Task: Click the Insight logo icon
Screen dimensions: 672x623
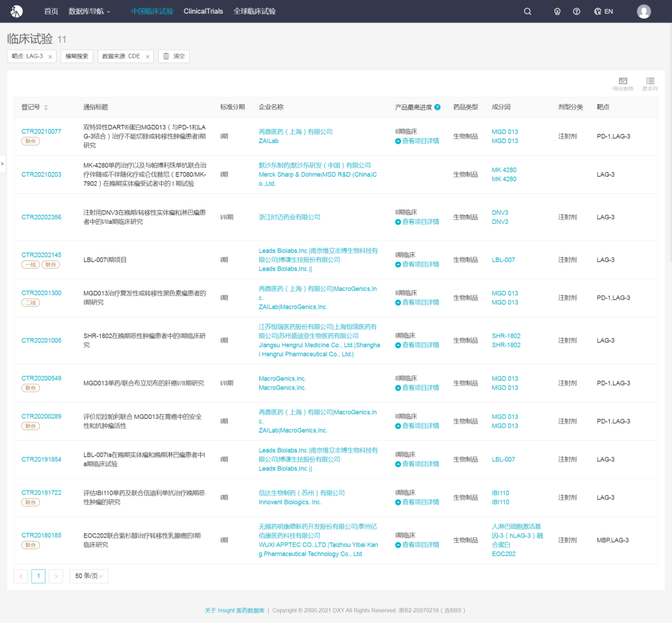Action: (17, 11)
